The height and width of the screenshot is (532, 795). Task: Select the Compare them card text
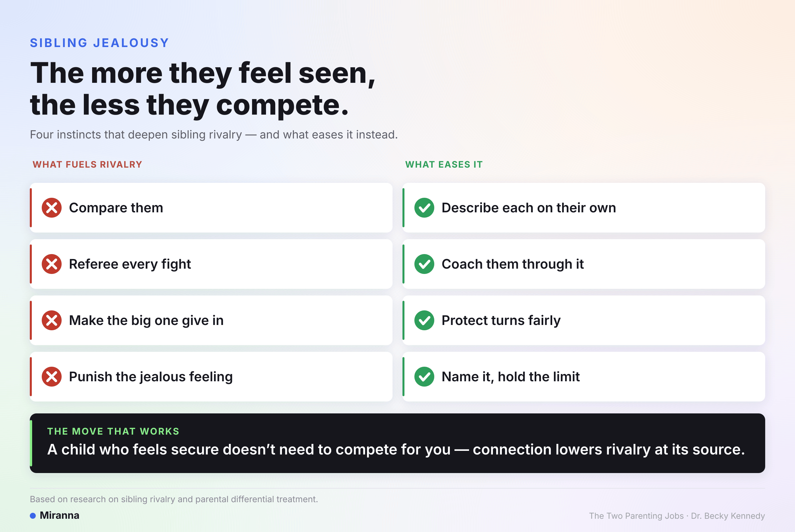(x=116, y=208)
